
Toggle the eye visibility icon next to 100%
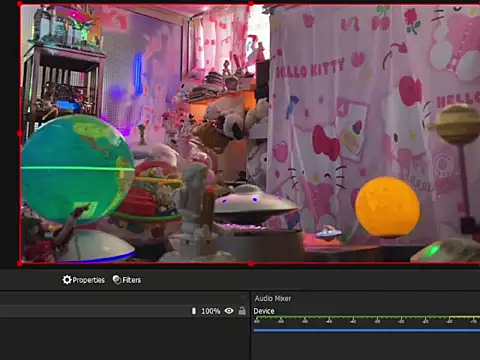tap(229, 311)
